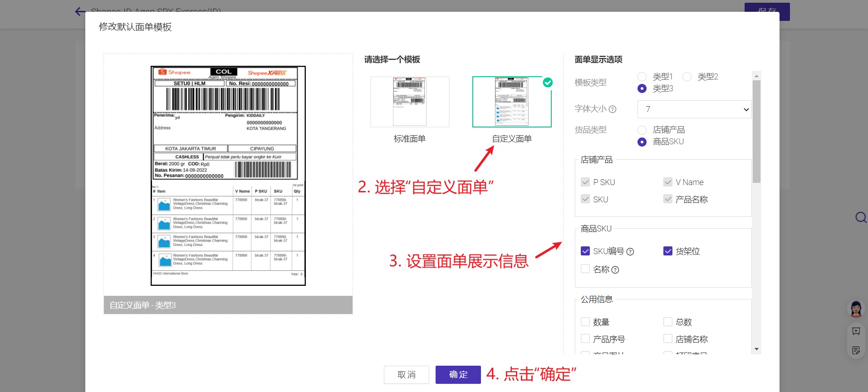Click the 模板类型 field label
The height and width of the screenshot is (392, 868).
[x=590, y=83]
